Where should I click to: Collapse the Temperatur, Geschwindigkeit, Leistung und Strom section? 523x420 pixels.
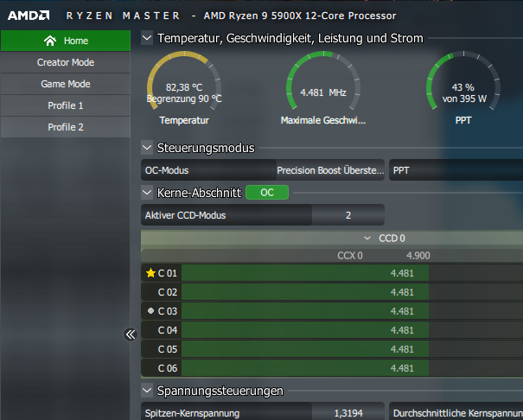147,38
